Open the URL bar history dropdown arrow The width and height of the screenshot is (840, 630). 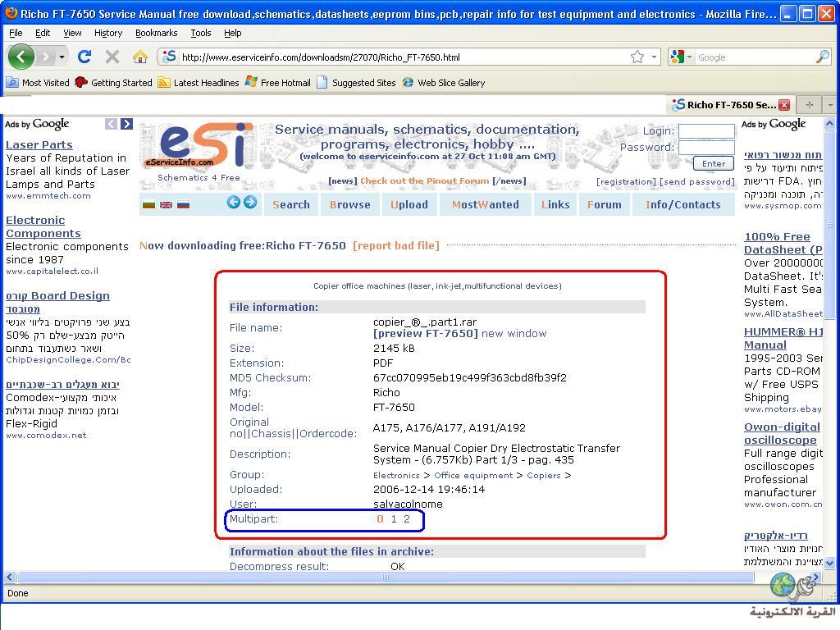[654, 57]
